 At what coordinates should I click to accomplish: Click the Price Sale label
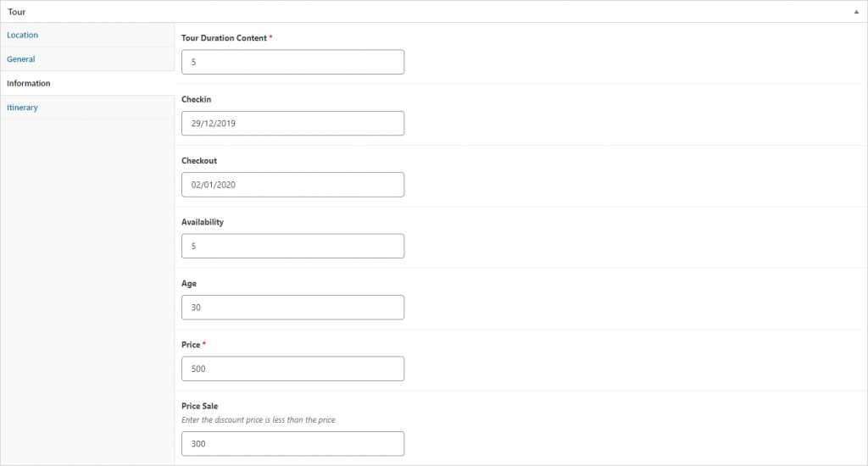(x=200, y=406)
